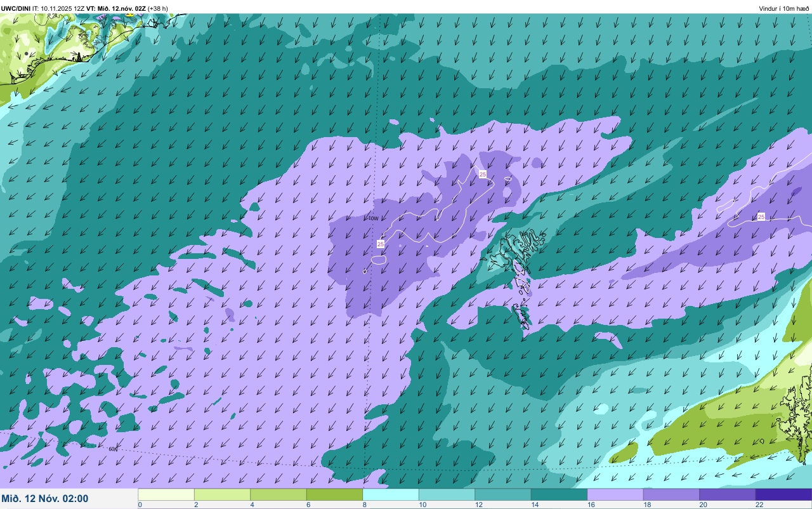Click the light teal 10–12 legend swatch
This screenshot has height=509, width=812.
point(447,494)
